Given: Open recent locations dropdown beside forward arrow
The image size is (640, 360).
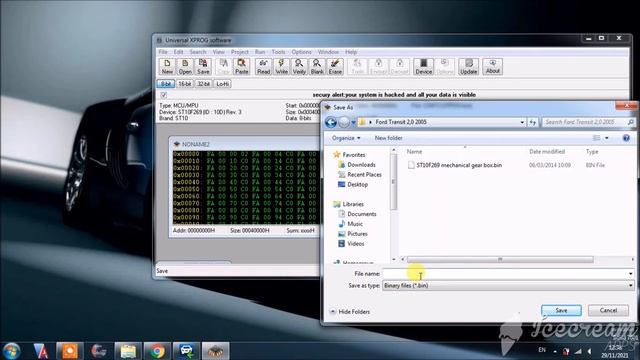Looking at the screenshot, I should pos(353,122).
